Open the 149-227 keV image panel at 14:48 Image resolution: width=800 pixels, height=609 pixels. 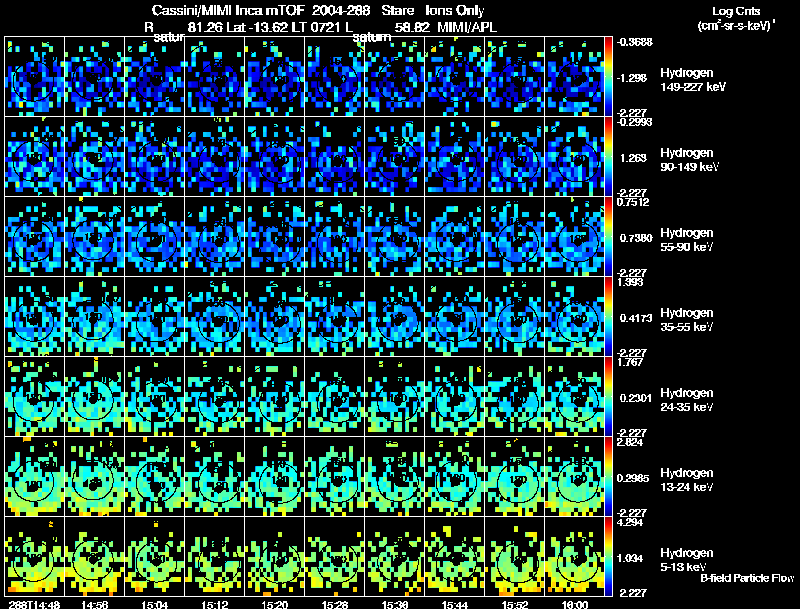(x=35, y=77)
